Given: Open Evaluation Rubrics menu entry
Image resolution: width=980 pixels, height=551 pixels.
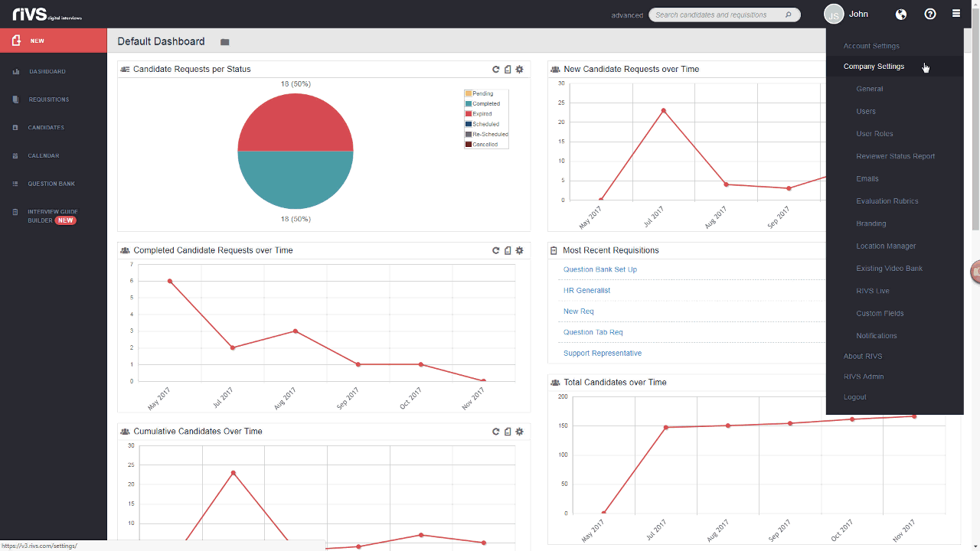Looking at the screenshot, I should click(887, 201).
